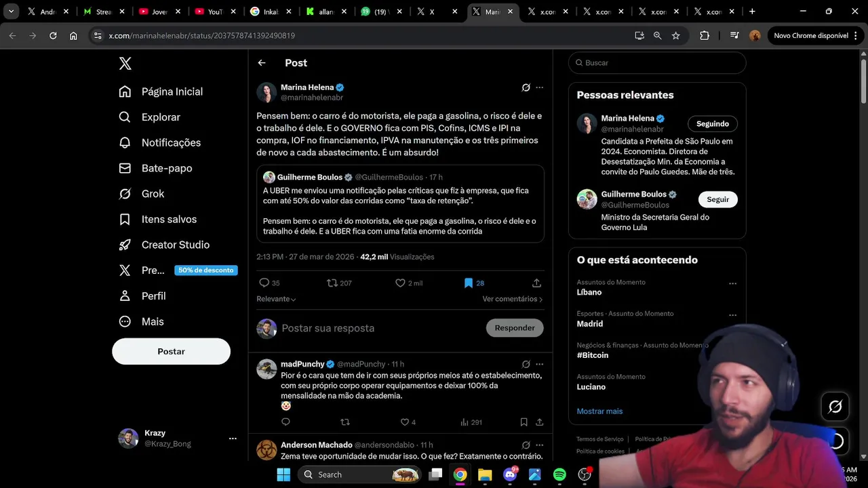Share madPunchy's comment
Screen dimensions: 868x488
pyautogui.click(x=539, y=422)
